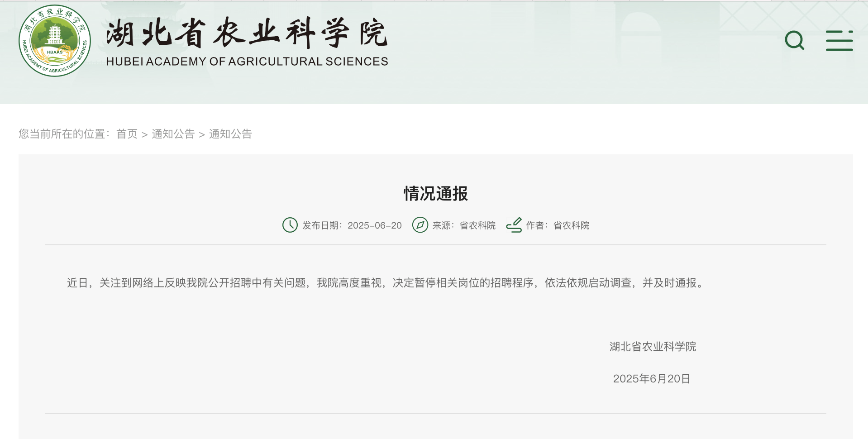Click the English subtitle Hubei Academy of Agricultural Sciences
This screenshot has width=868, height=439.
coord(248,61)
